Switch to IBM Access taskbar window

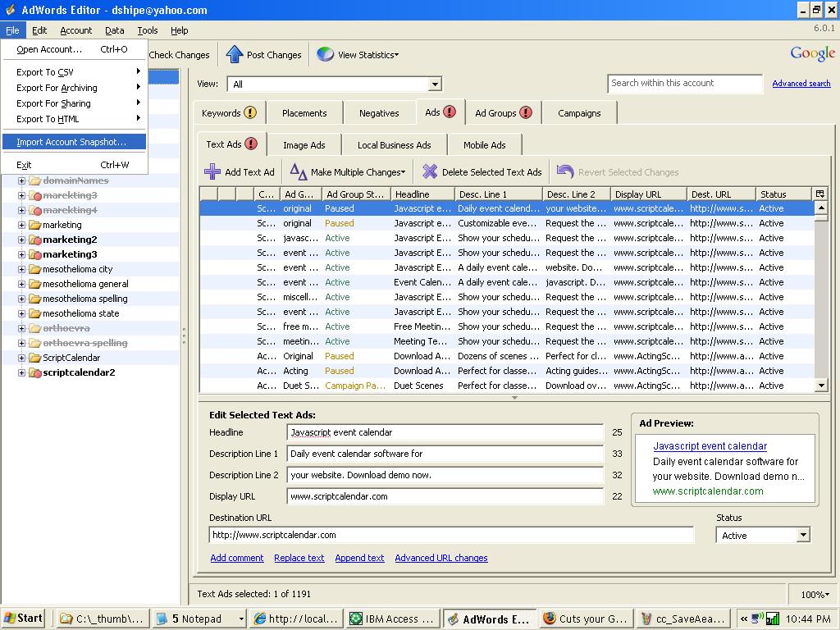point(391,619)
